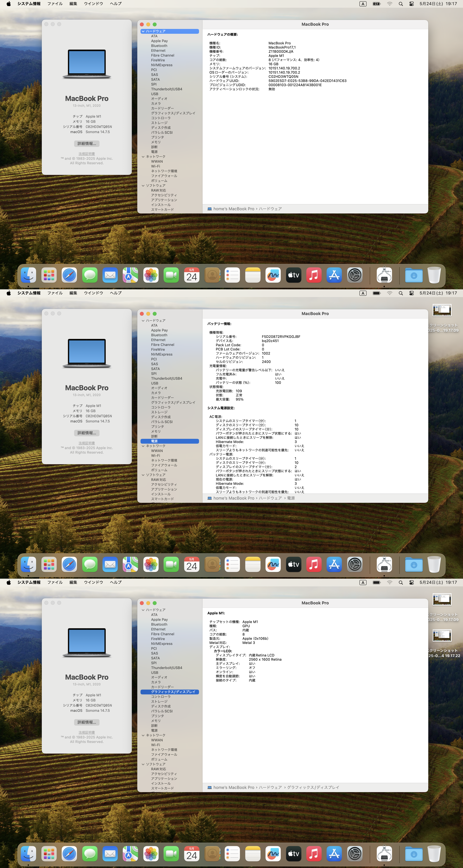463x868 pixels.
Task: Open Reminders in dock under battery info window
Action: [x=232, y=564]
